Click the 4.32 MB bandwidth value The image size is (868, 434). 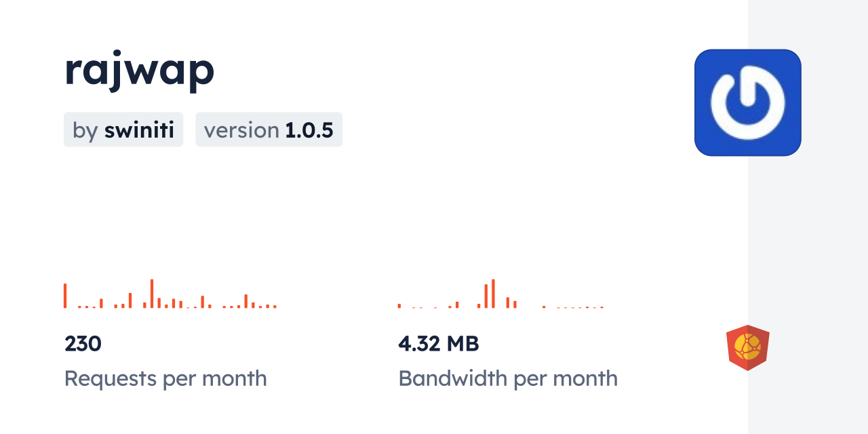(438, 344)
